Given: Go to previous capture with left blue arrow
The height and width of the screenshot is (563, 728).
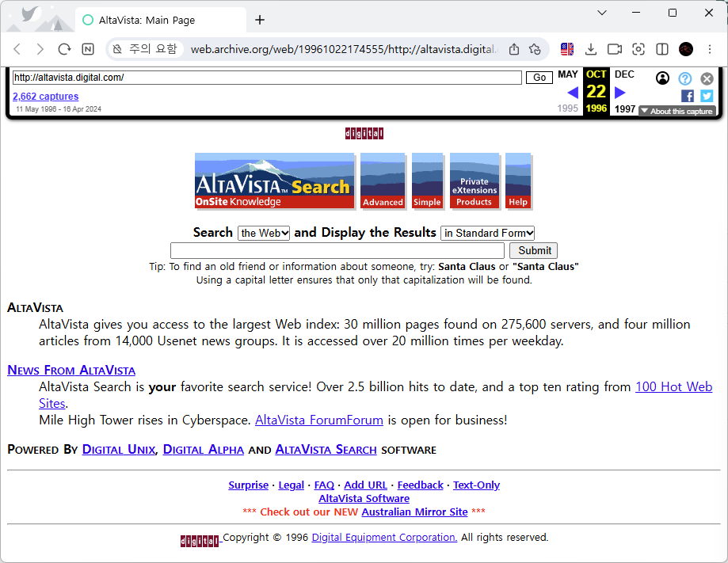Looking at the screenshot, I should click(573, 93).
